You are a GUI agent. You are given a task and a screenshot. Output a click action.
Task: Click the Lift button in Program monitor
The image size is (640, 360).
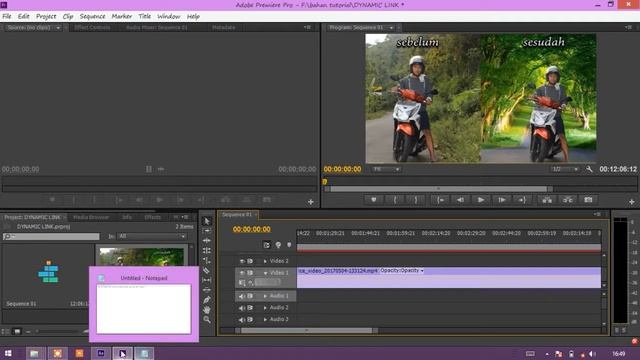point(547,200)
